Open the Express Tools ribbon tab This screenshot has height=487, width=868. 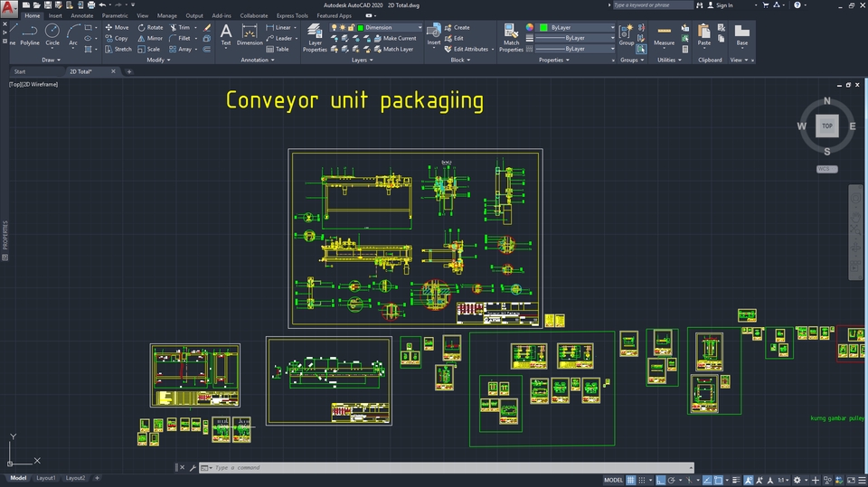[292, 15]
